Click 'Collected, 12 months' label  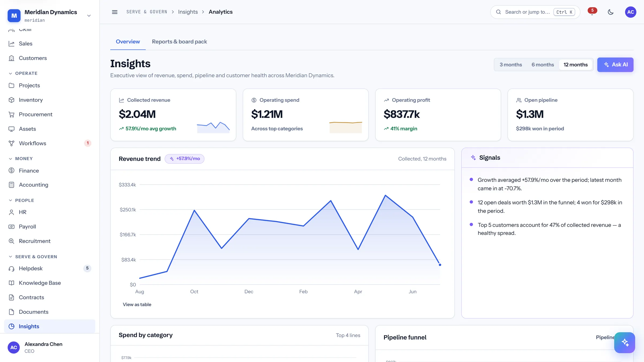422,159
